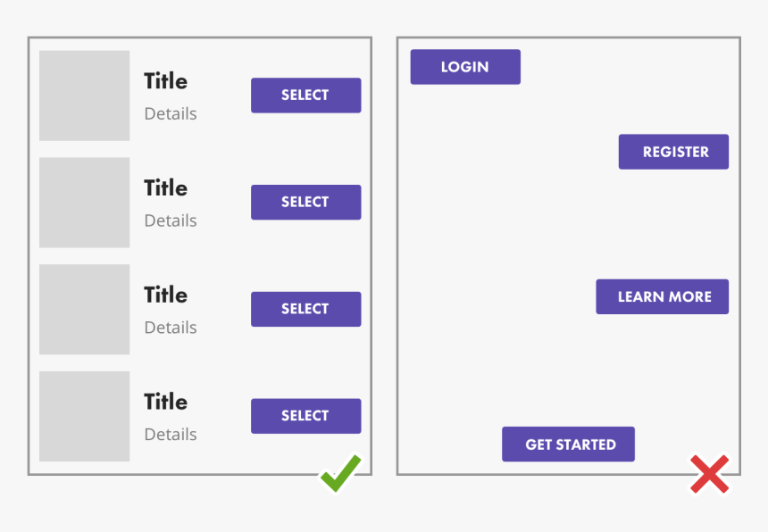Click the green checkmark icon
This screenshot has width=768, height=532.
[x=340, y=473]
